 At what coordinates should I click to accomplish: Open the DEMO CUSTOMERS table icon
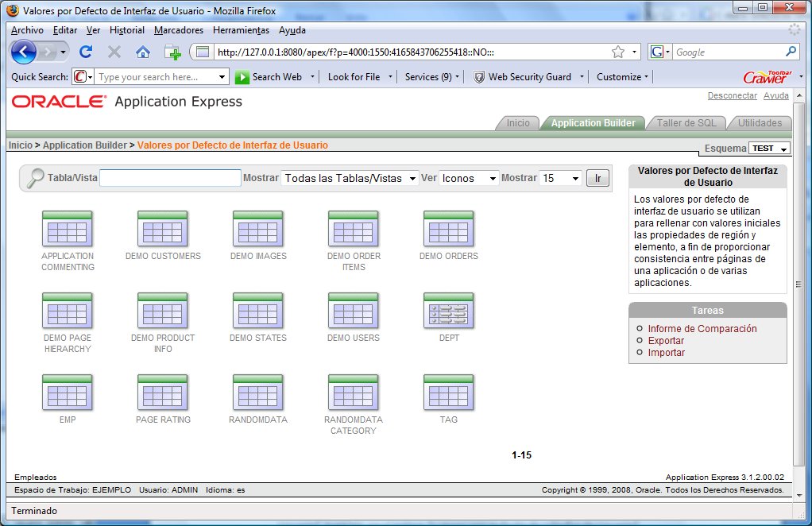163,229
